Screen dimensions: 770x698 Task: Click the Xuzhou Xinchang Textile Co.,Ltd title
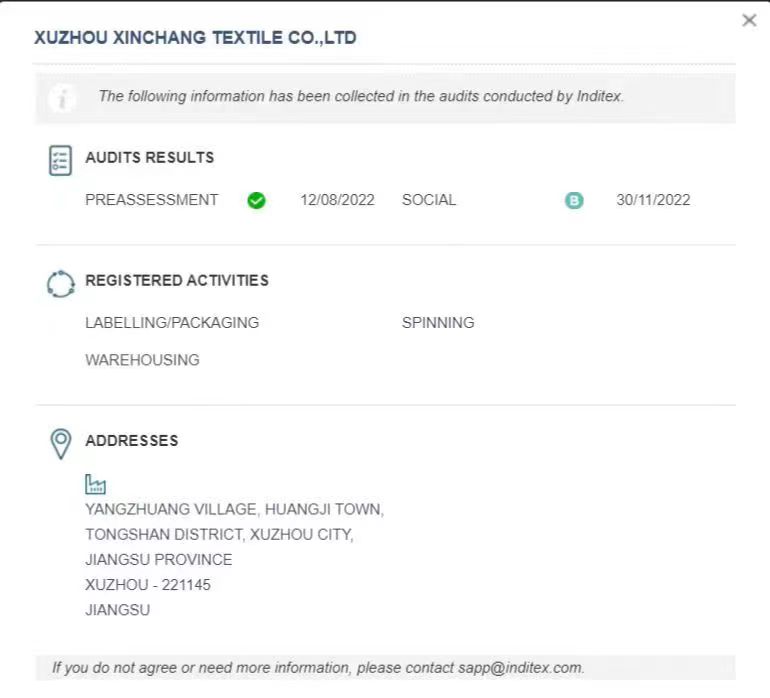(195, 38)
